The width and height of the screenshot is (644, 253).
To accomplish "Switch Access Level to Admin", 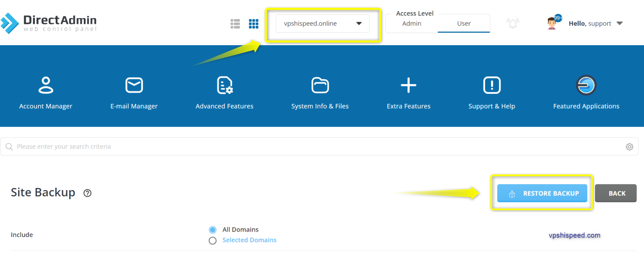I will 411,23.
